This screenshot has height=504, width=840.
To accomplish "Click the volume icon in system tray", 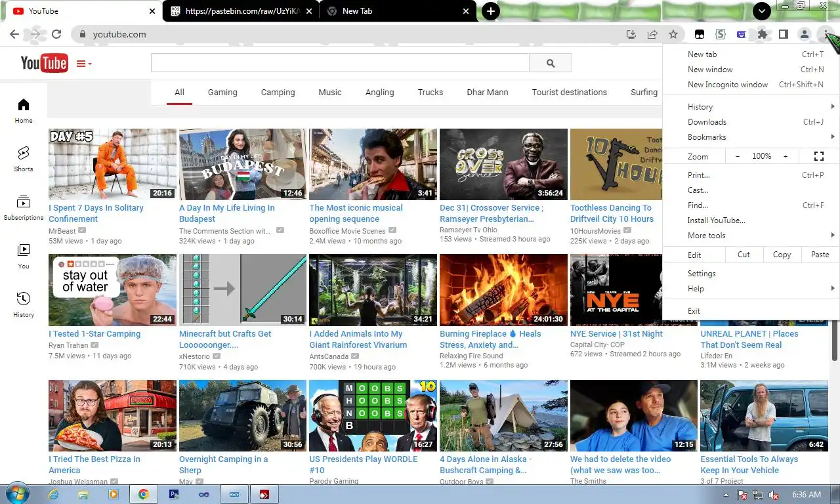I will (774, 494).
